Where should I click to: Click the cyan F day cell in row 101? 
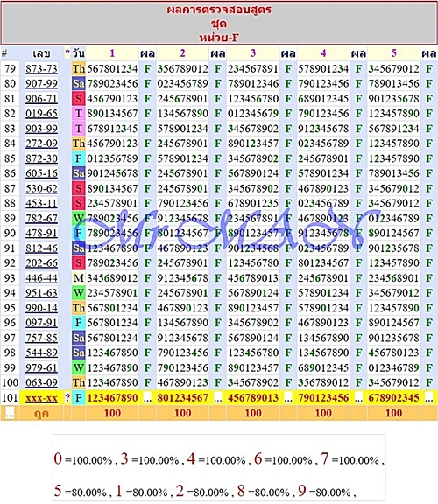click(x=79, y=398)
